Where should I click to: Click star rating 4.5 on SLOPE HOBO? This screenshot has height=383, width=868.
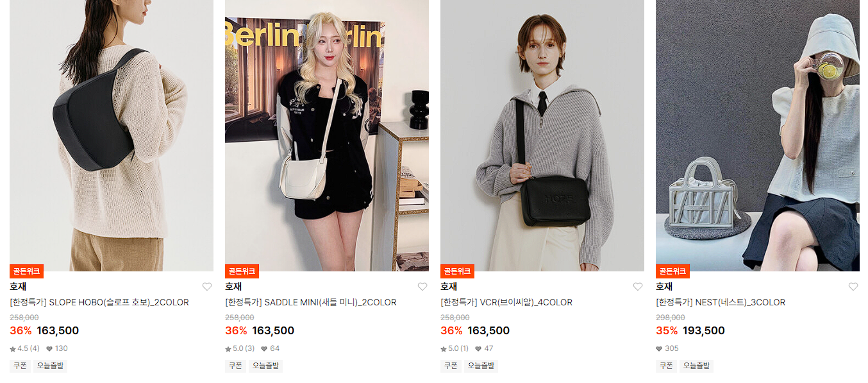pyautogui.click(x=24, y=348)
